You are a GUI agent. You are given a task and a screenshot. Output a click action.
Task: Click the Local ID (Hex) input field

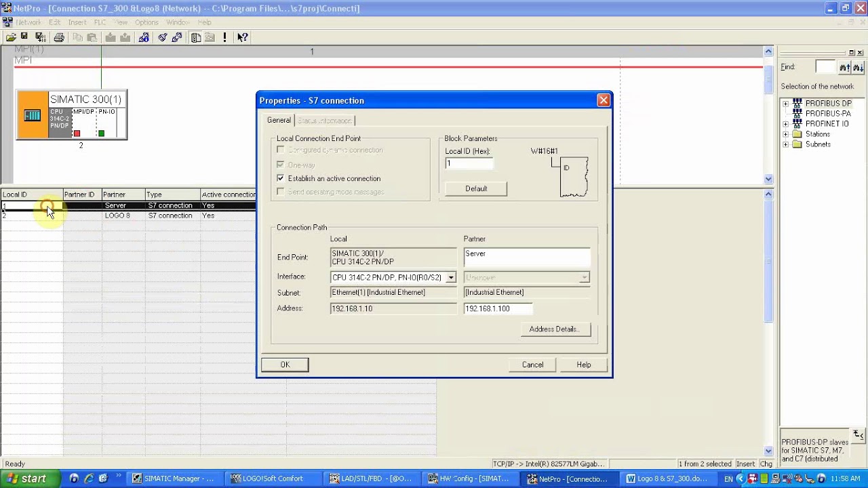(469, 163)
